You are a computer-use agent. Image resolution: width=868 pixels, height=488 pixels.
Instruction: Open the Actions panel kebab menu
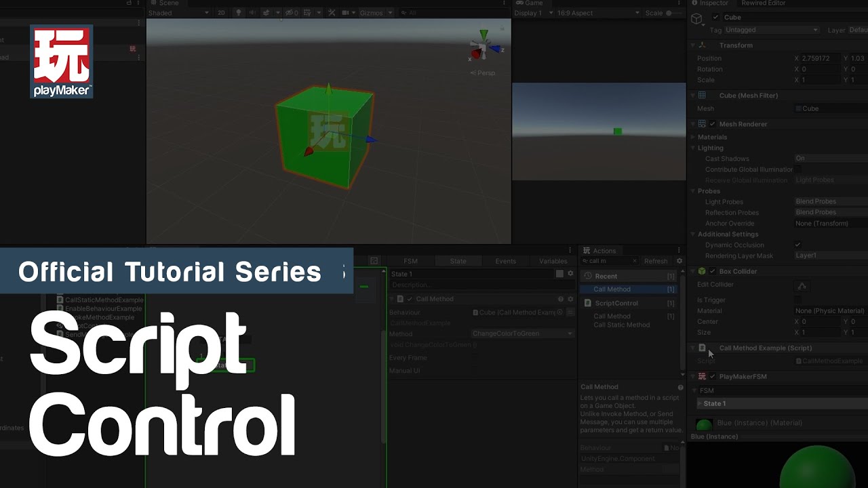tap(679, 251)
